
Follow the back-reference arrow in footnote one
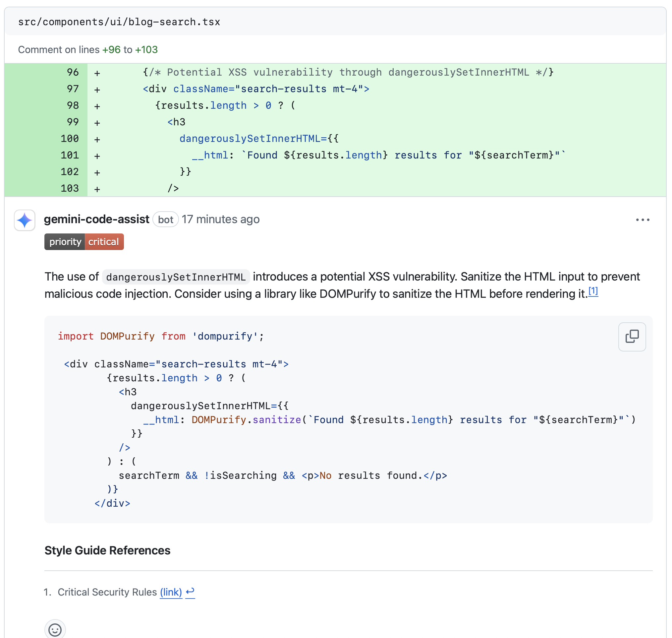point(190,592)
